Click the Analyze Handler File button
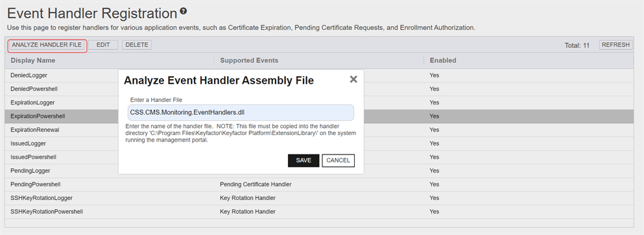Image resolution: width=644 pixels, height=235 pixels. click(x=47, y=45)
